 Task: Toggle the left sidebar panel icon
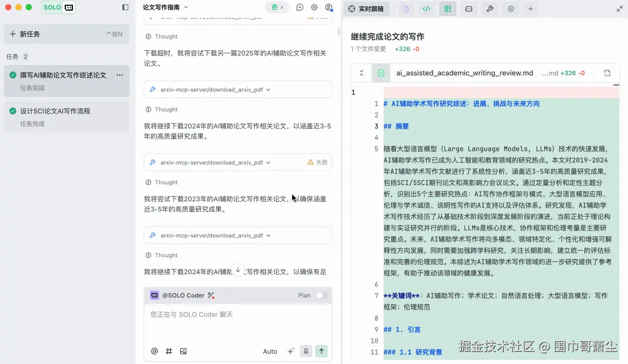125,7
